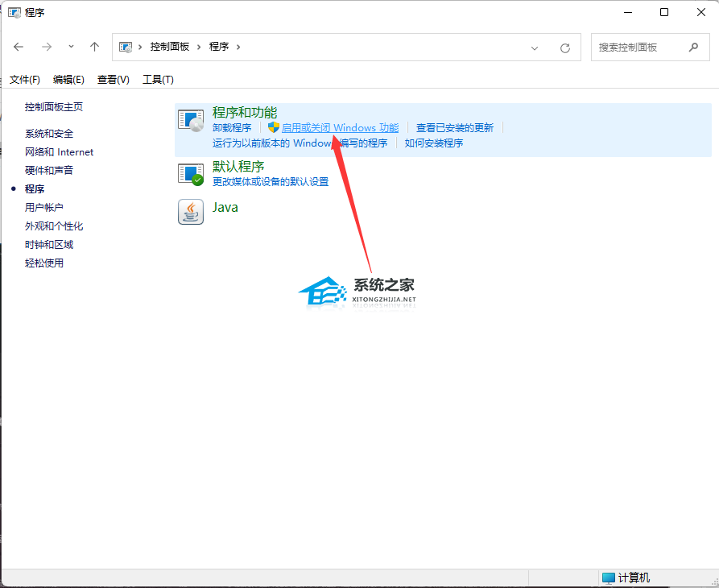Go up one level with the Up arrow
This screenshot has height=588, width=719.
pyautogui.click(x=94, y=47)
